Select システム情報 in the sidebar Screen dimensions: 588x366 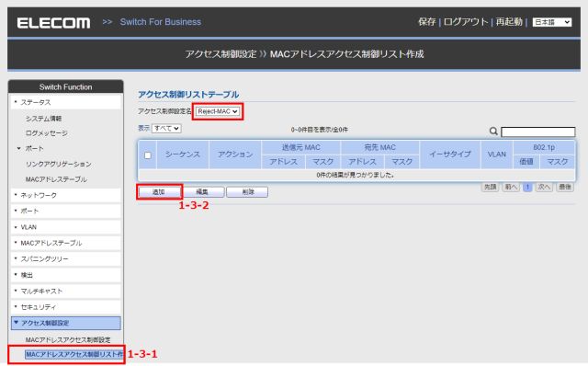click(43, 119)
